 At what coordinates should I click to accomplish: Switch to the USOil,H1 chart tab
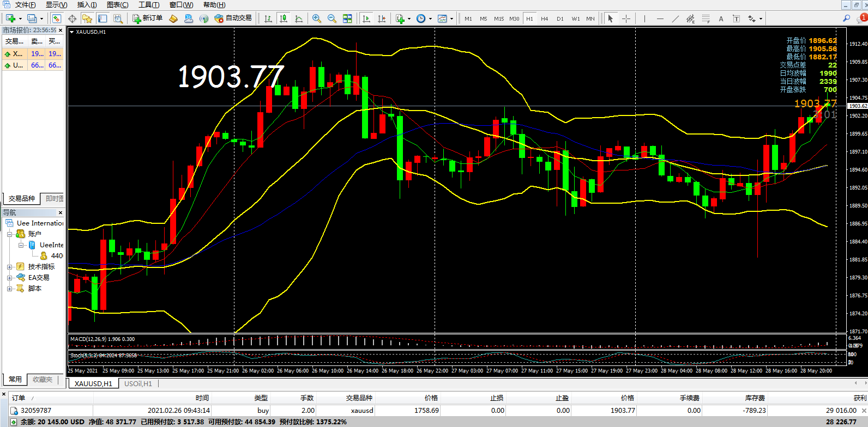(138, 383)
